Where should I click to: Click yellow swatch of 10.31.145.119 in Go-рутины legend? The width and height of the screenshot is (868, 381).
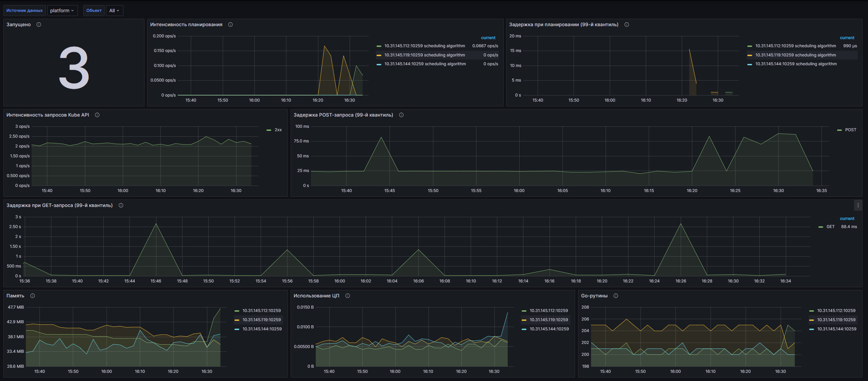click(812, 320)
